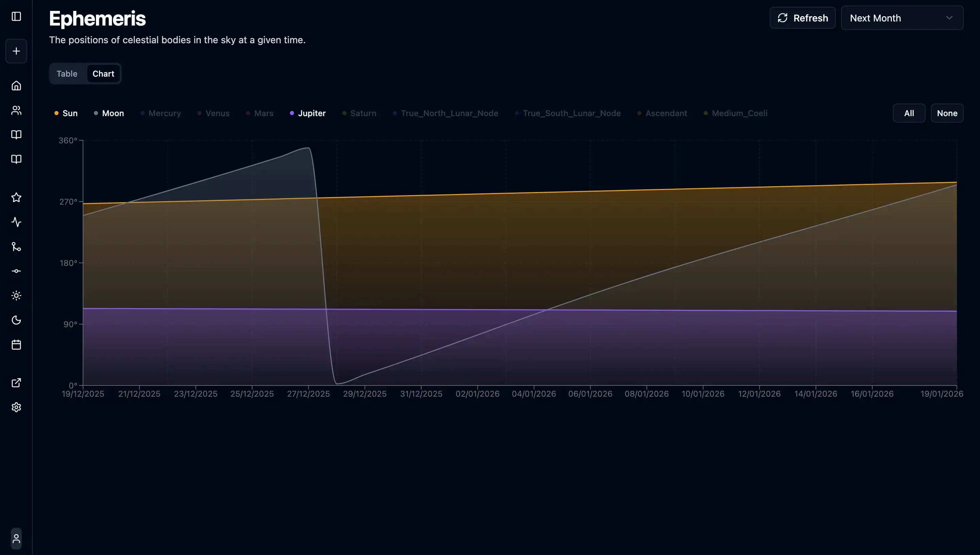Click the chevron in Next Month selector
This screenshot has width=980, height=555.
pos(949,18)
